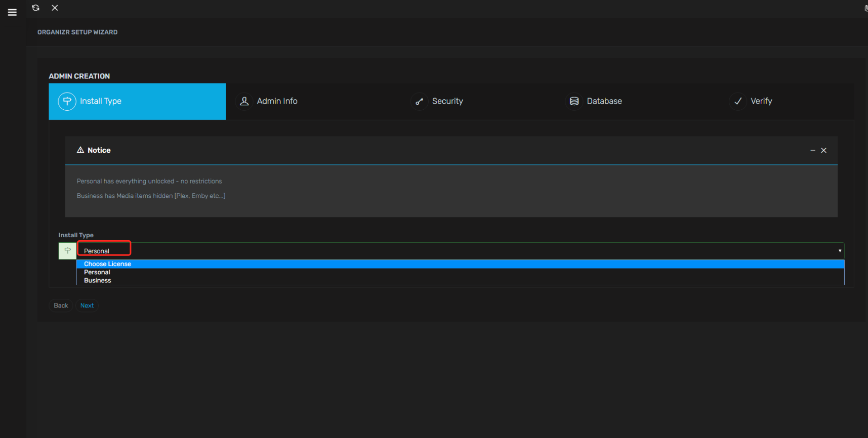Click the Admin Info user icon
Screen dimensions: 868x438
click(x=244, y=101)
